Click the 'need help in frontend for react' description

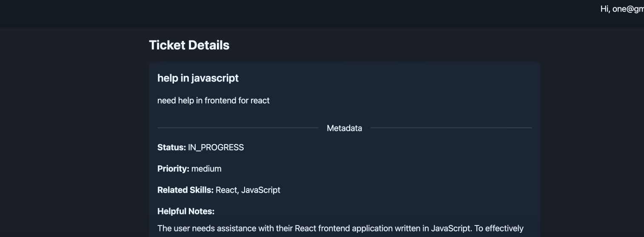[213, 101]
